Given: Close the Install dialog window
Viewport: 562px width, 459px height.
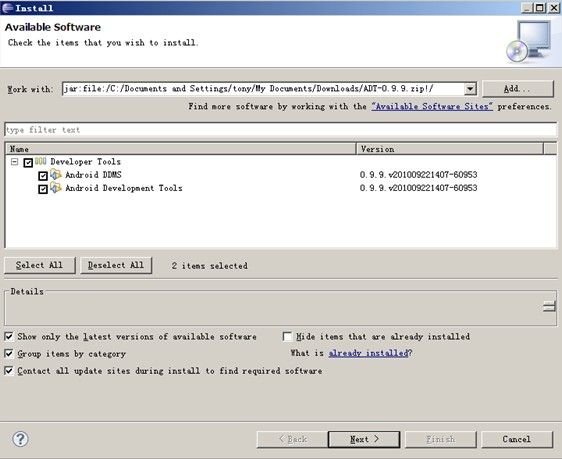Looking at the screenshot, I should 554,8.
